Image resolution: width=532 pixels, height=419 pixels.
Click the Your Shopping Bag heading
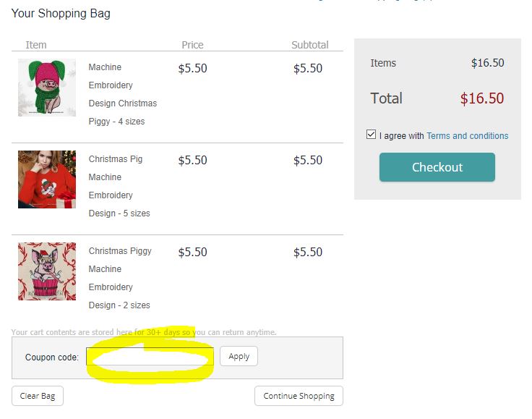pyautogui.click(x=61, y=13)
